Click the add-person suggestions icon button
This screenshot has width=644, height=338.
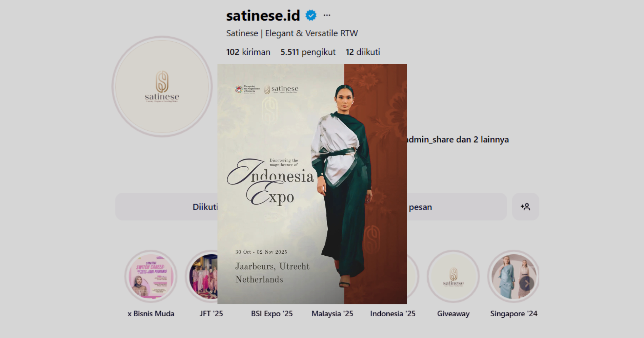525,207
